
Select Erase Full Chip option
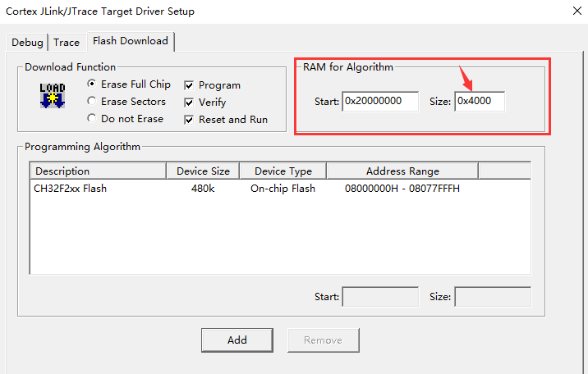92,84
